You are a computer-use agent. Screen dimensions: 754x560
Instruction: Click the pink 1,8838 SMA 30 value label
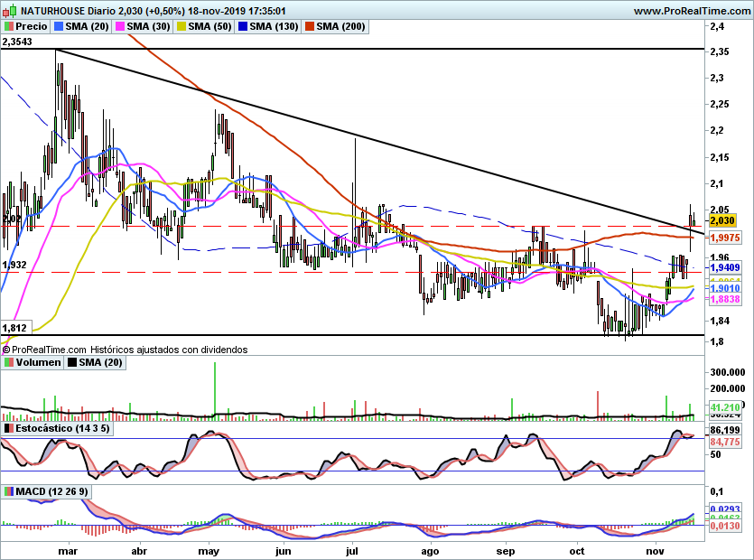pos(726,299)
